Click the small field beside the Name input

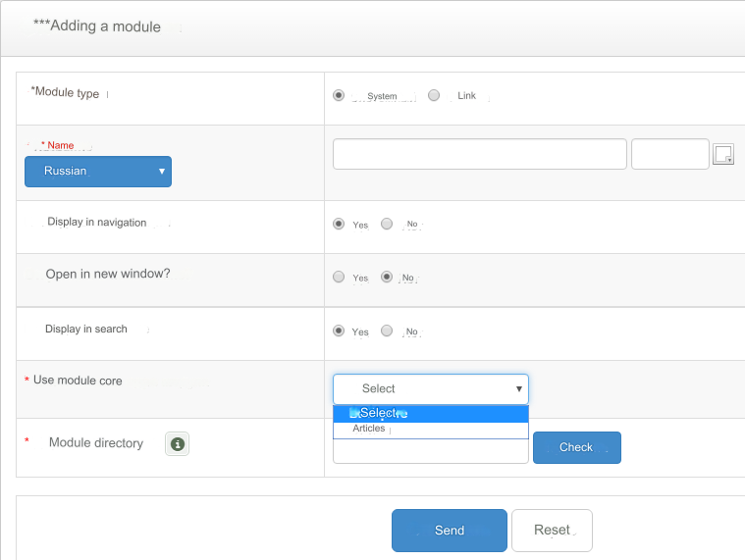pos(669,154)
